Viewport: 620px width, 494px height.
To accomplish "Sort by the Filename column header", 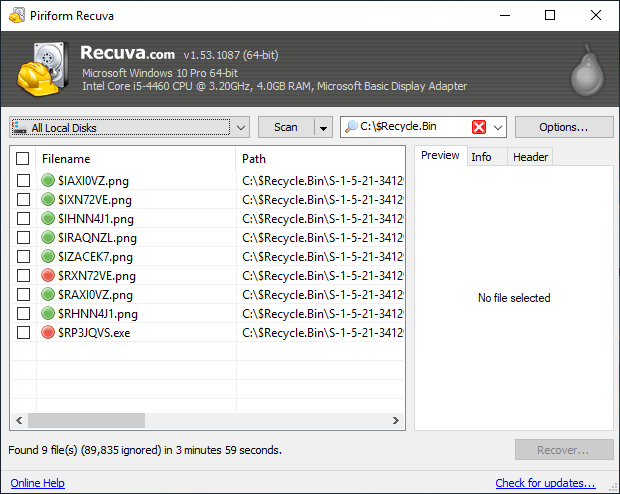I will click(136, 159).
